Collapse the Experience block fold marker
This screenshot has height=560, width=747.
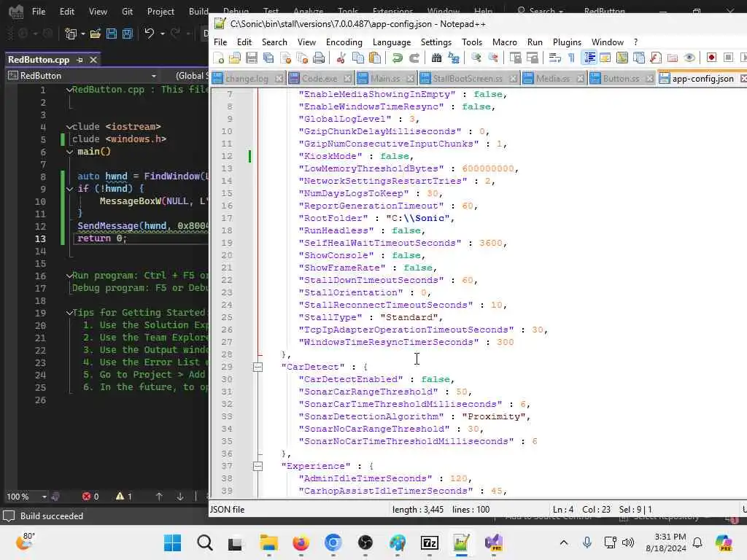tap(258, 466)
